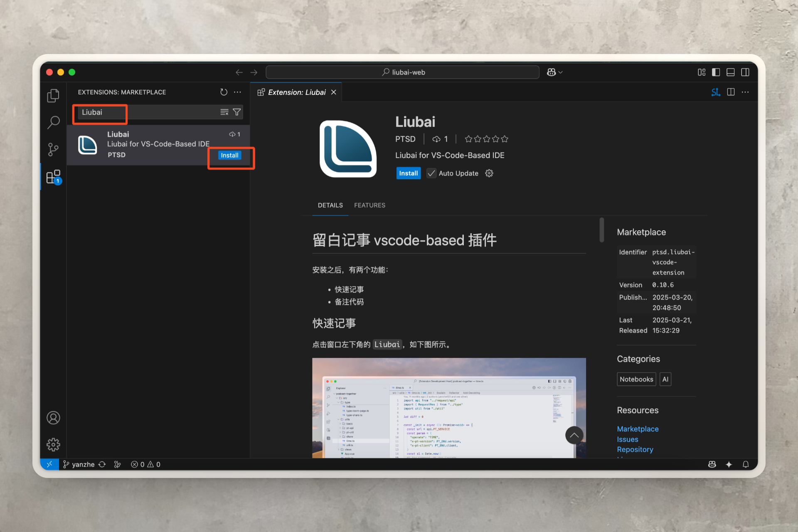Select the Extension: Liubai editor tab

coord(296,92)
